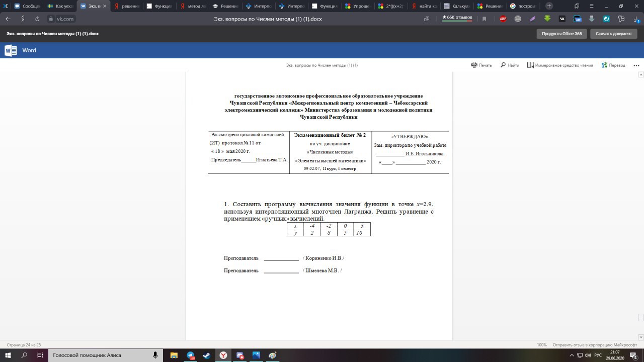Click the 66K отзывов reviews badge

click(x=457, y=18)
